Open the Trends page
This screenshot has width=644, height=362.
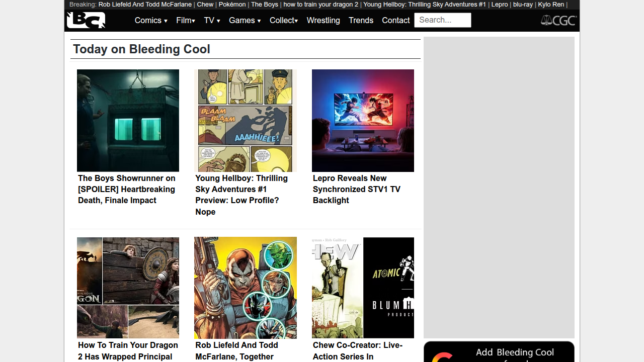pos(361,21)
